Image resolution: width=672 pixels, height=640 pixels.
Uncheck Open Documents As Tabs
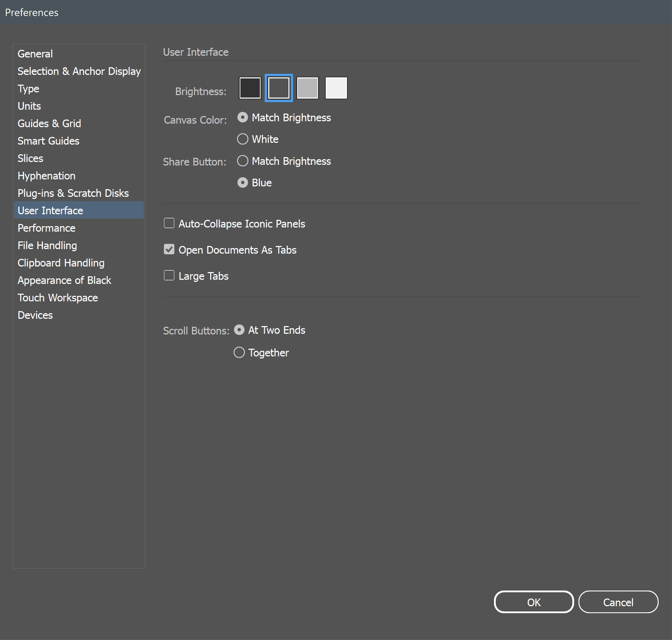(x=169, y=249)
